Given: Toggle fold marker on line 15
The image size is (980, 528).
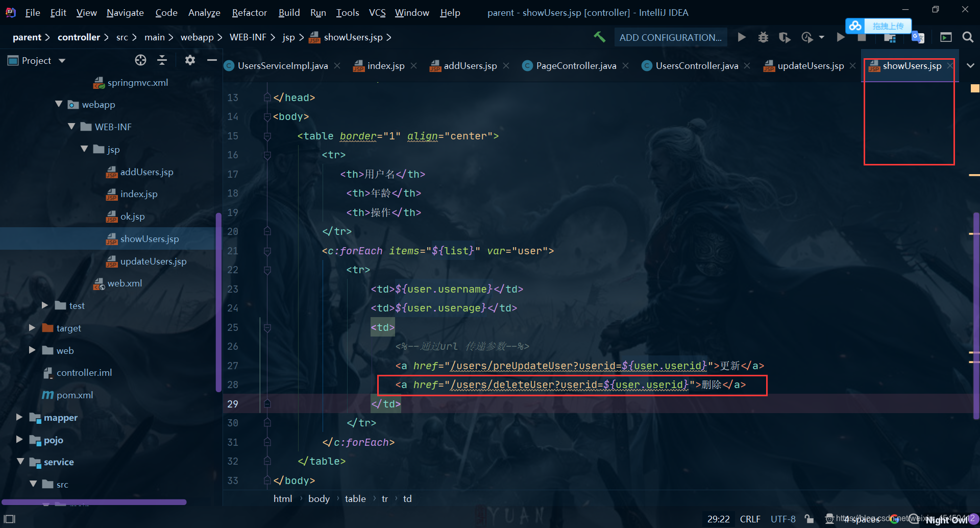Looking at the screenshot, I should [x=267, y=136].
